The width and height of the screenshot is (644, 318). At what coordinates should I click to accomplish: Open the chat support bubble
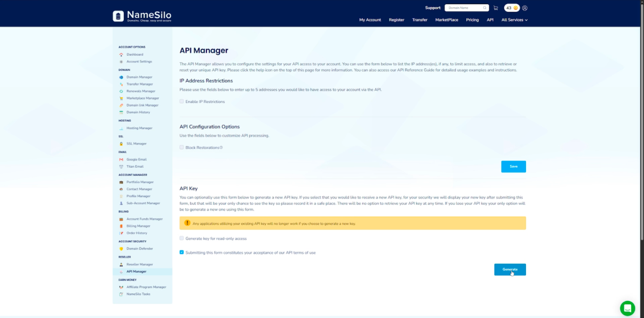click(x=627, y=308)
